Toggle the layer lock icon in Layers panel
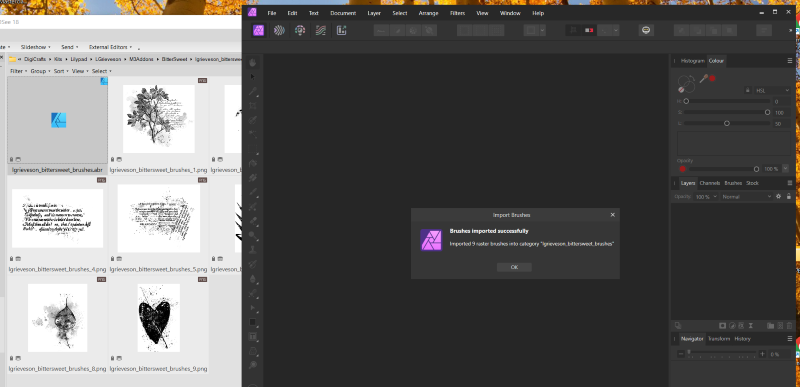 (x=789, y=196)
